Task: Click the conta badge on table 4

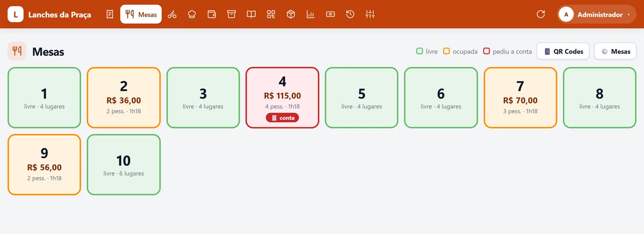Action: 282,118
